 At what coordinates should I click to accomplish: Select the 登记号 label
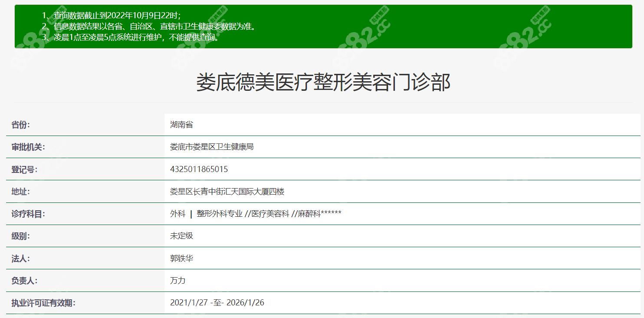24,169
